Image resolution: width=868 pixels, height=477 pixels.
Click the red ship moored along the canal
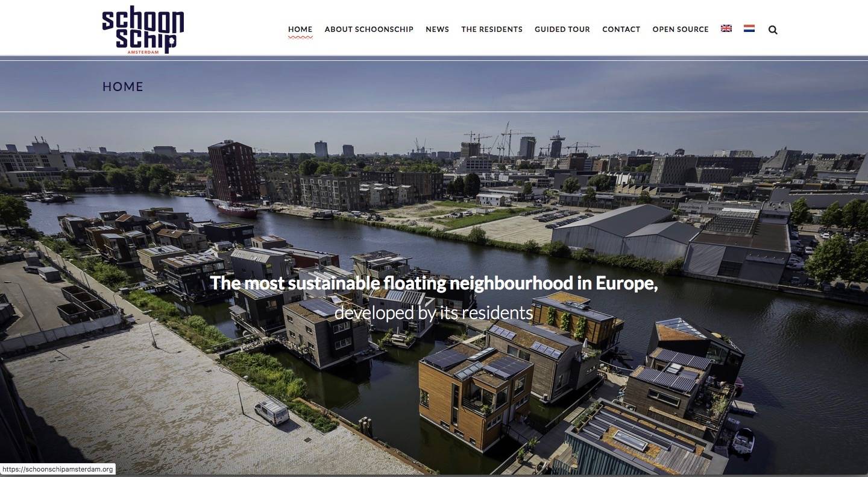[x=236, y=209]
